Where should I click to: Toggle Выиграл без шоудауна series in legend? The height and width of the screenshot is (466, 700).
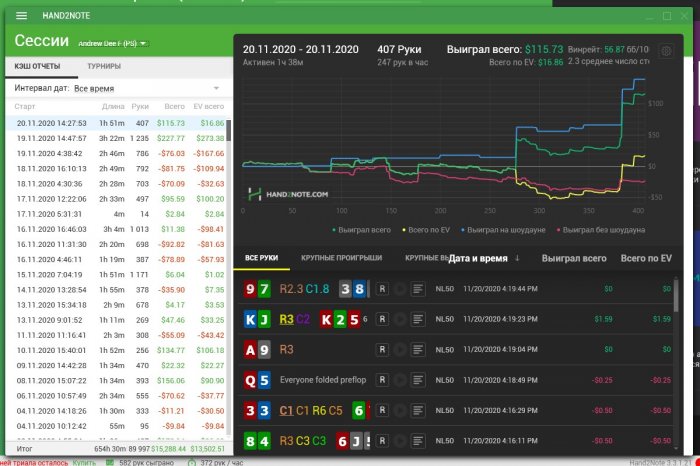601,230
